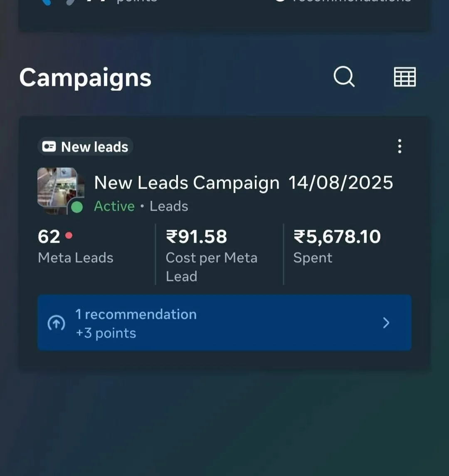Open the campaign search magnifier icon

pos(344,77)
